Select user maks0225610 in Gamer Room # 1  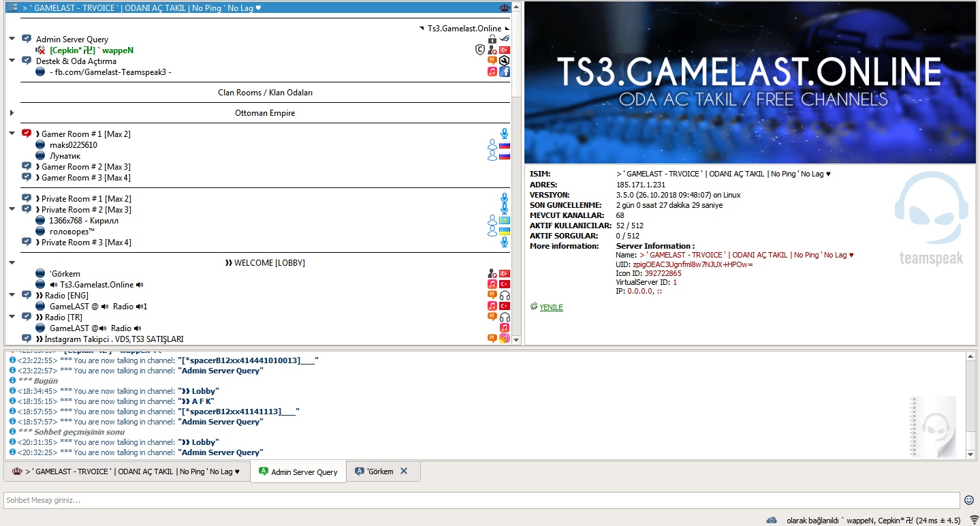[73, 145]
